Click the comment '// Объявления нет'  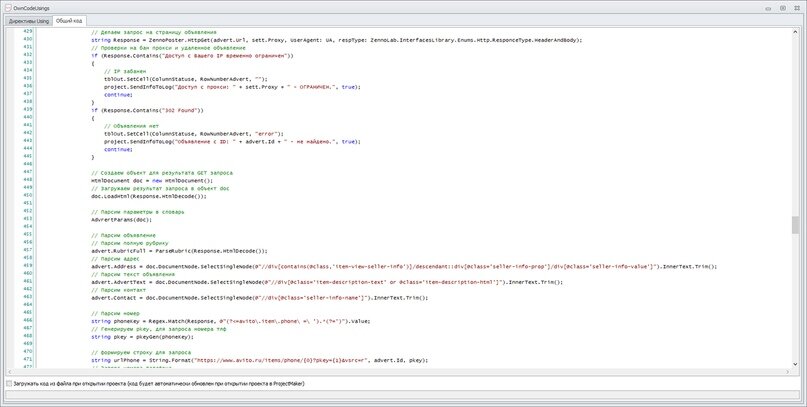pos(131,126)
